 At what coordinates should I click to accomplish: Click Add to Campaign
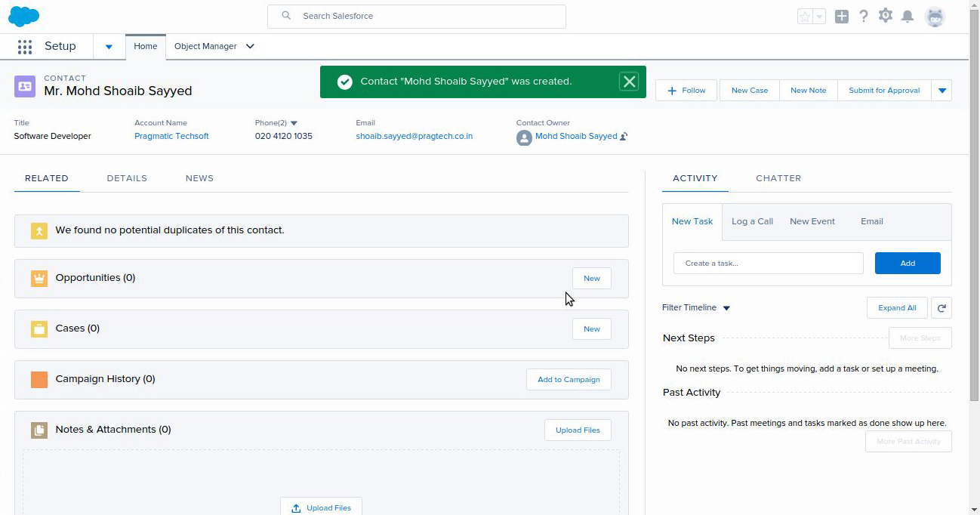(x=569, y=380)
